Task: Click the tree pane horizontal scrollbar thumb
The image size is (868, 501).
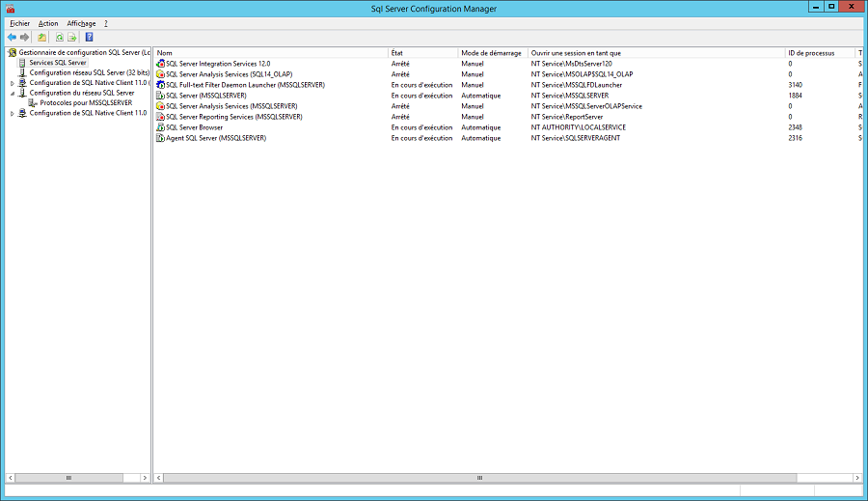Action: 69,478
